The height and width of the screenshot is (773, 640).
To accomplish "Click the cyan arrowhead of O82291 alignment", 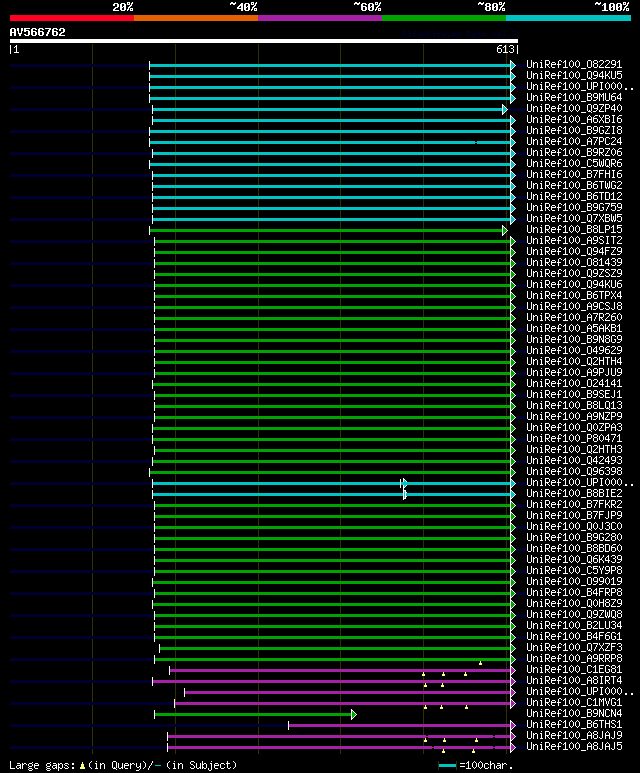I will coord(513,65).
